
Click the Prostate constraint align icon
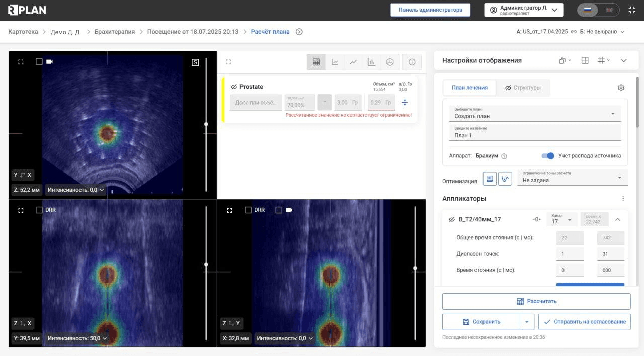[405, 103]
